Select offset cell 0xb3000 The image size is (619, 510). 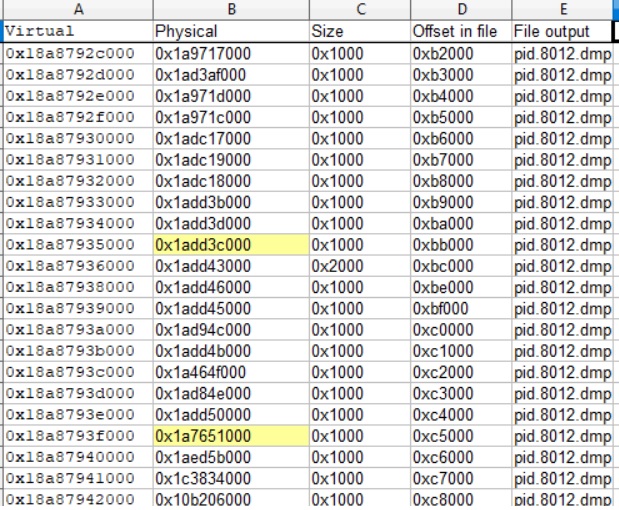click(461, 75)
